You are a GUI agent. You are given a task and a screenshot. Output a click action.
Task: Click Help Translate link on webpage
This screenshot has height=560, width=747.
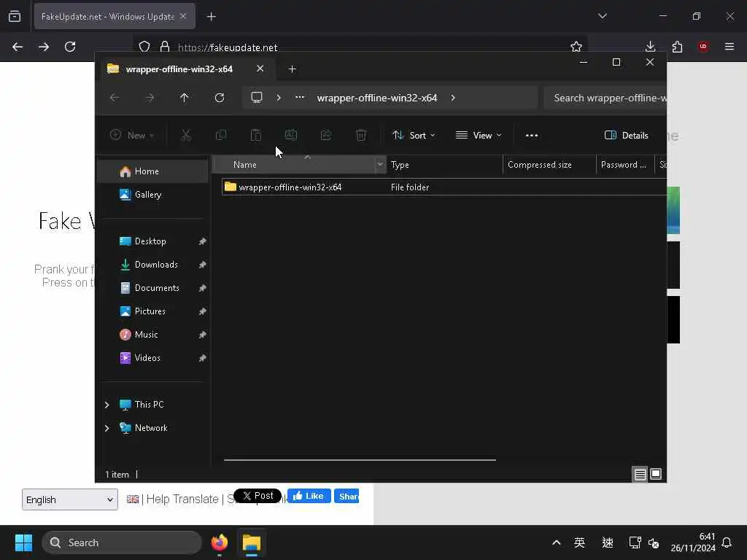pos(182,499)
